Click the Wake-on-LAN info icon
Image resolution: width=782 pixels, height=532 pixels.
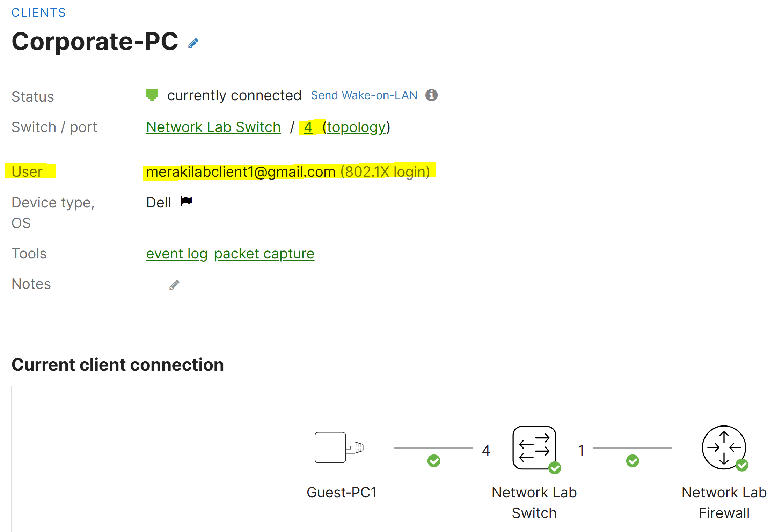pyautogui.click(x=431, y=95)
